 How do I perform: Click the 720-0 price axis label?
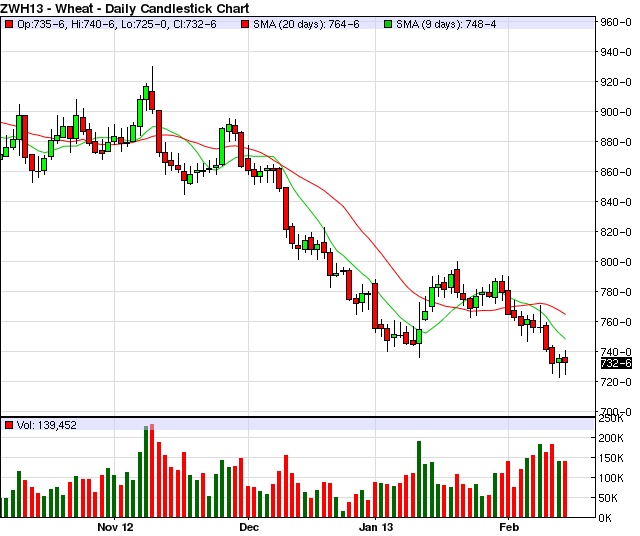[x=616, y=382]
